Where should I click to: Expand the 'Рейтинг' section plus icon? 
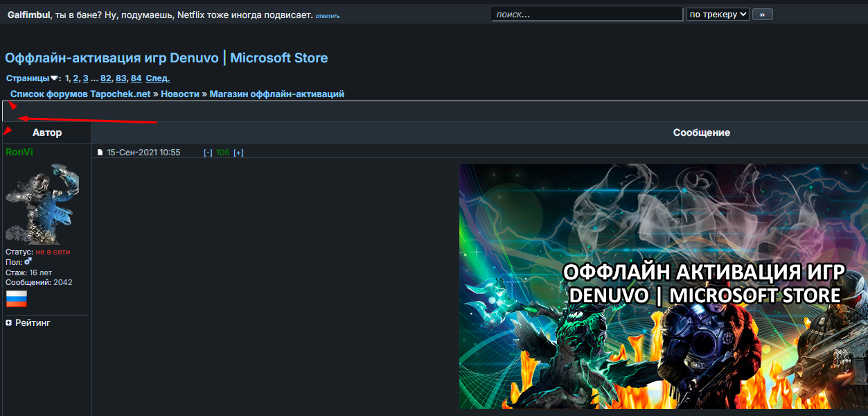coord(9,322)
